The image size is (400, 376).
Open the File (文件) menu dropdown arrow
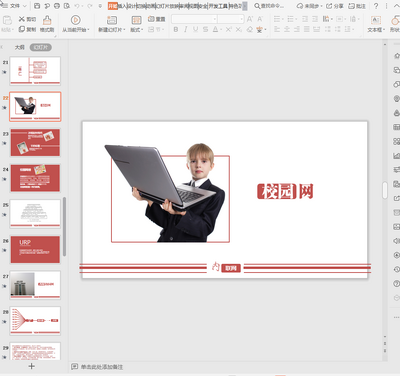pyautogui.click(x=25, y=6)
